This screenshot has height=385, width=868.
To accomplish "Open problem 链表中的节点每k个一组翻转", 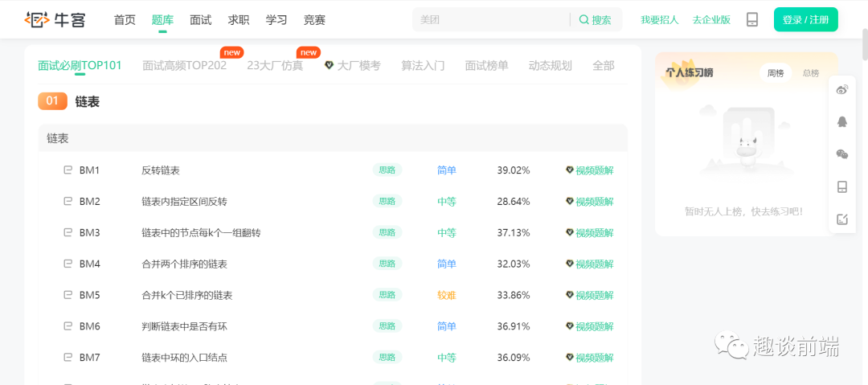I will point(201,232).
